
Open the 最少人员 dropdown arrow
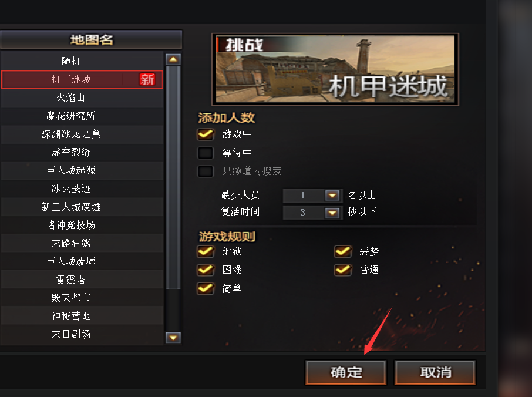(332, 196)
